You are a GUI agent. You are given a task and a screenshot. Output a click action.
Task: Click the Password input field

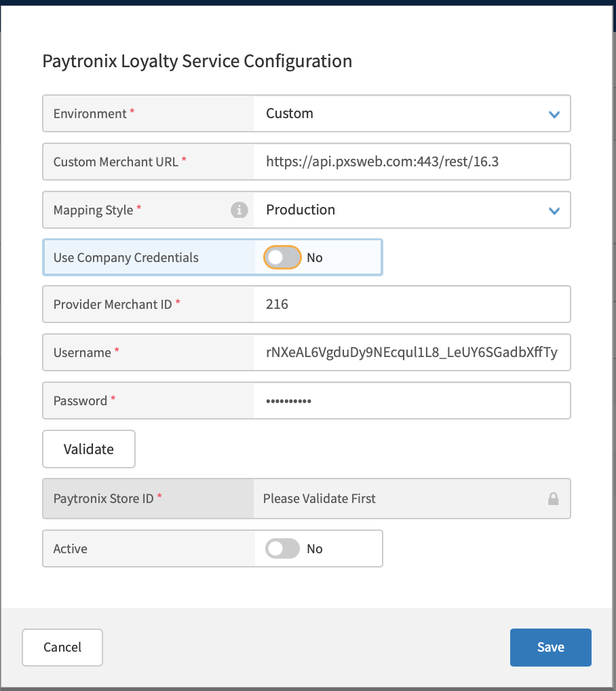pyautogui.click(x=411, y=401)
